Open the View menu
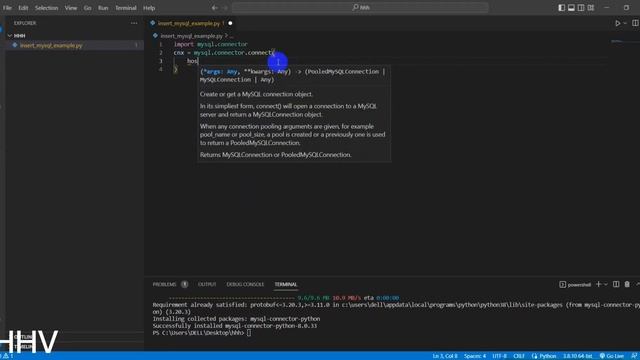This screenshot has height=360, width=640. (x=71, y=8)
